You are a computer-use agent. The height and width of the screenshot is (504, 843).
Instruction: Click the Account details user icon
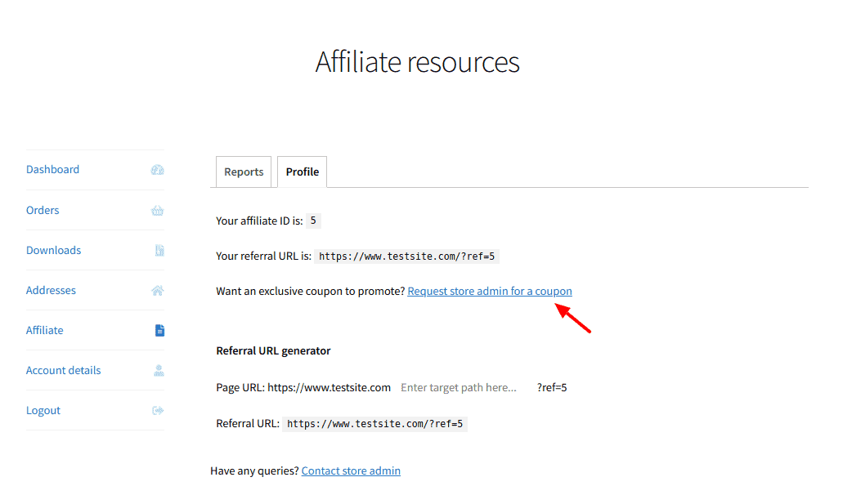[x=159, y=371]
